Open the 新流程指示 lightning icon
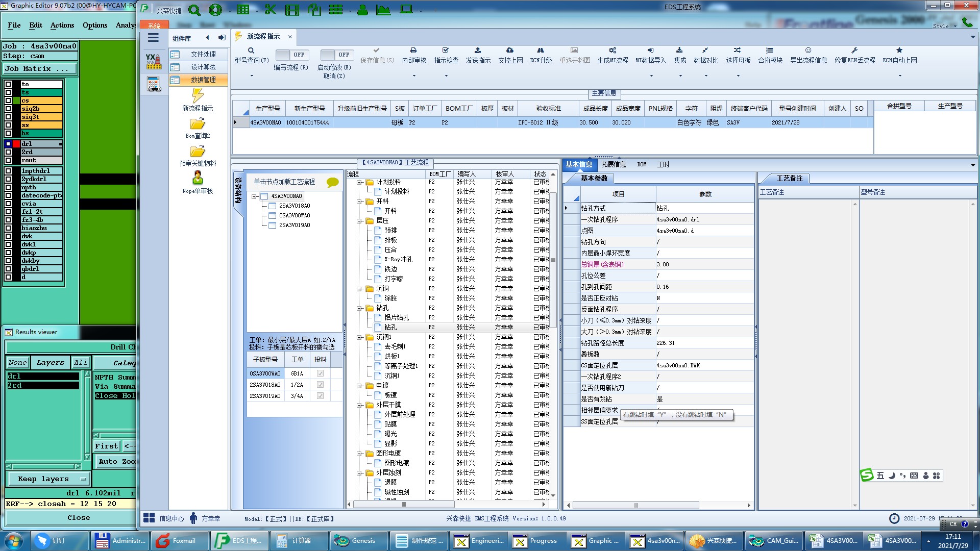The width and height of the screenshot is (980, 551). pyautogui.click(x=198, y=95)
